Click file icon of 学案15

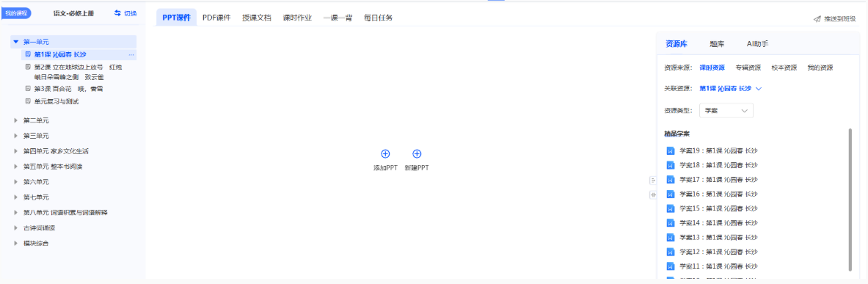click(x=670, y=208)
